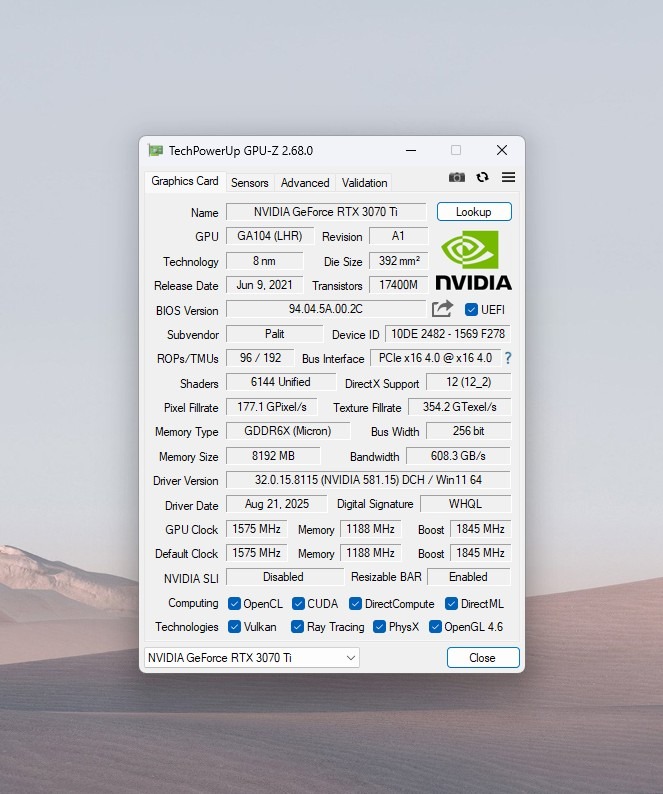The height and width of the screenshot is (794, 663).
Task: Click the BIOS Version field 94.04.5A.00.2C
Action: pos(326,309)
